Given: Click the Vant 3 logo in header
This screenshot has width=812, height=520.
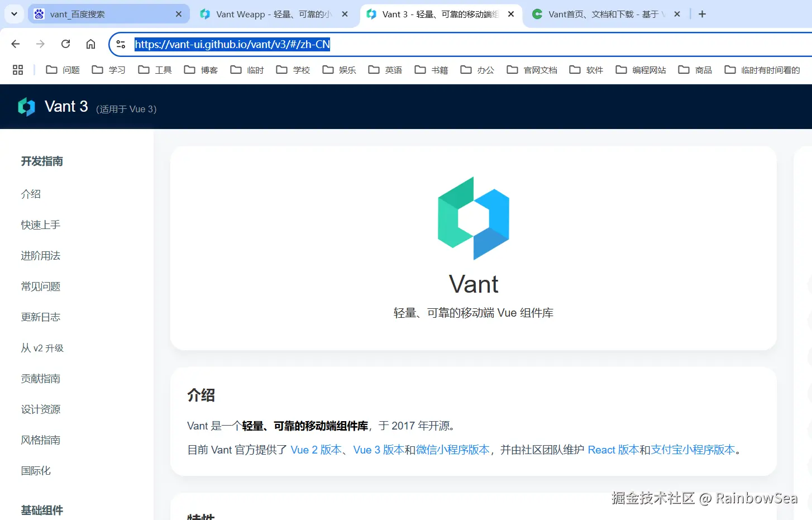Looking at the screenshot, I should [26, 107].
